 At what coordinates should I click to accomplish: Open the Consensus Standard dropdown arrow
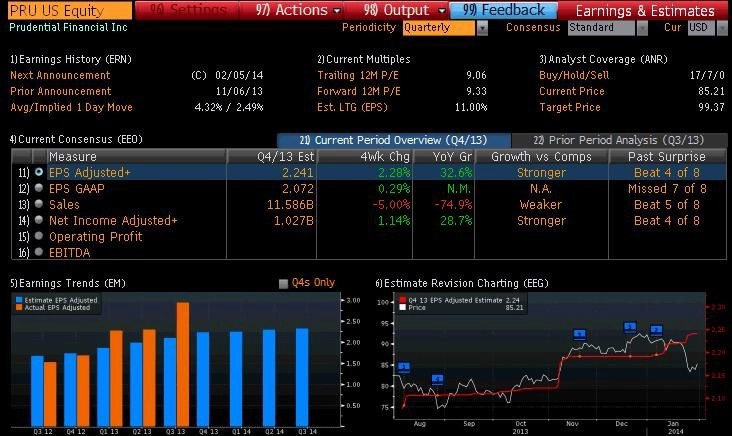click(642, 28)
